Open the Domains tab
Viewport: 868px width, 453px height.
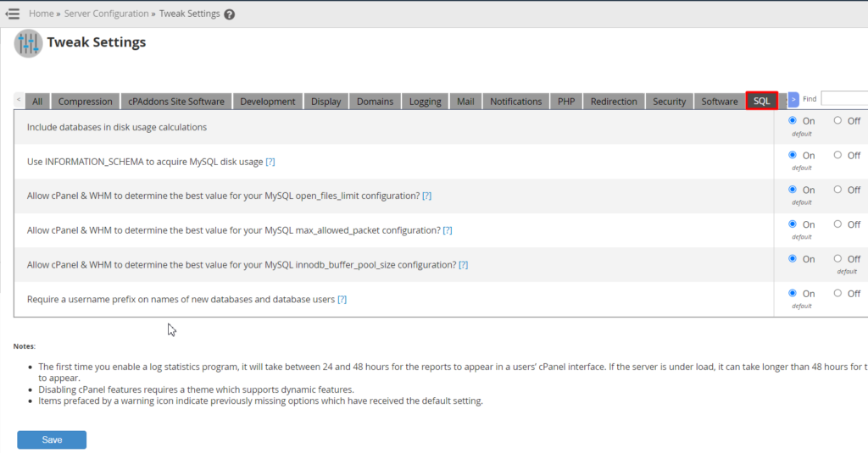click(x=375, y=102)
